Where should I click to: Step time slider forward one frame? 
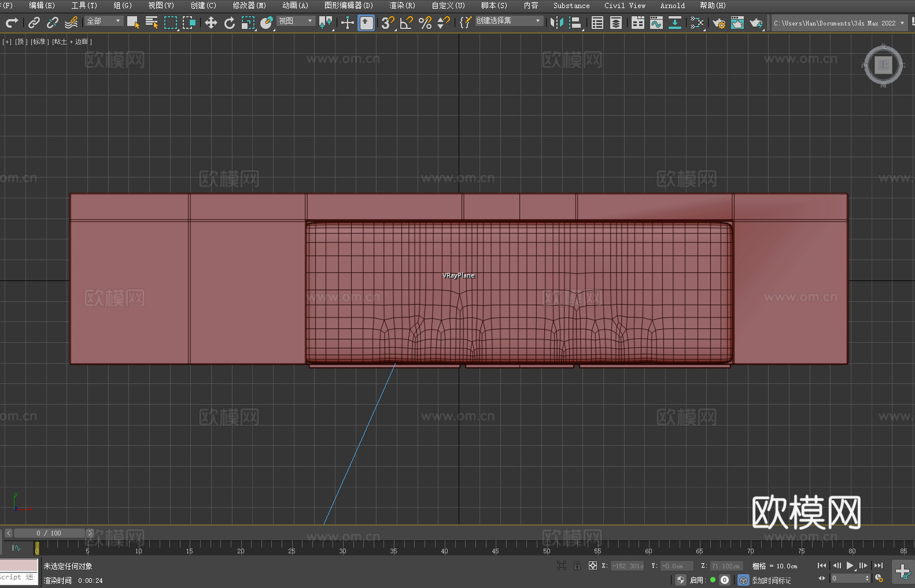click(x=90, y=533)
